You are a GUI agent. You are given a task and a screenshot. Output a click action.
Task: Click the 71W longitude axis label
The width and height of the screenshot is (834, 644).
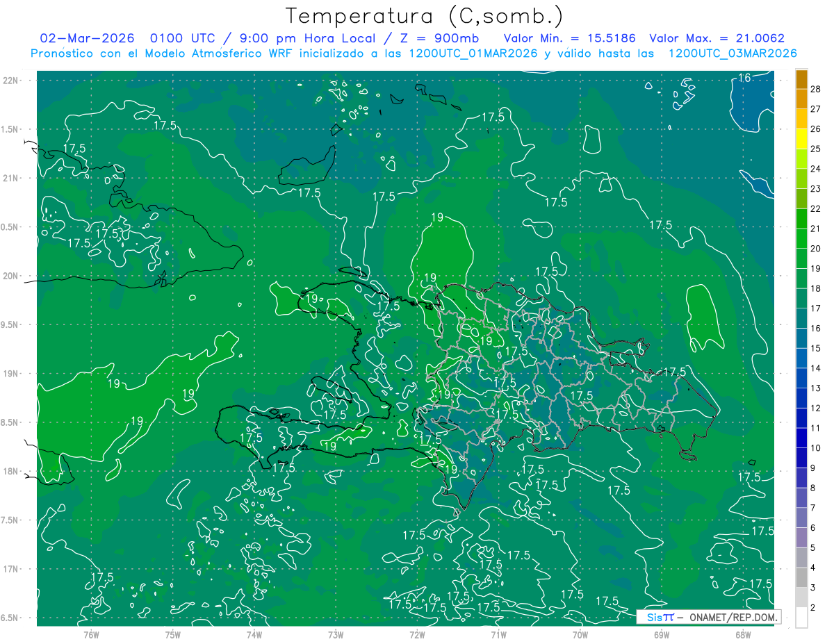[498, 635]
